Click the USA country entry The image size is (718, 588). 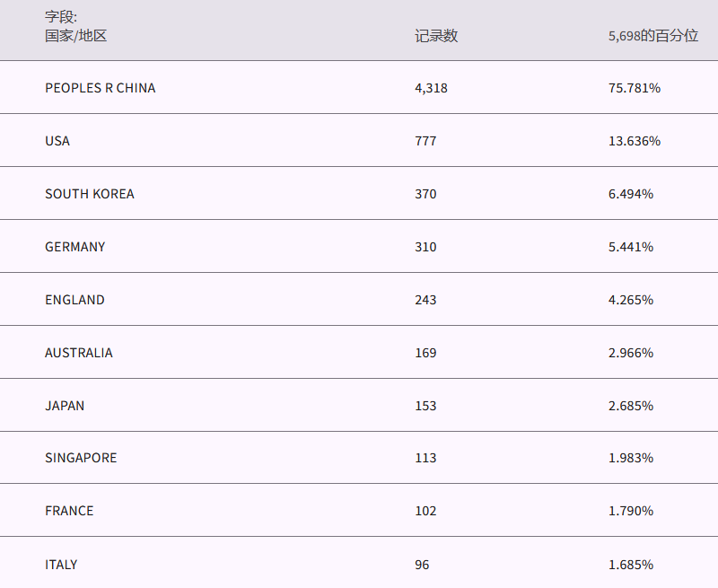tap(57, 141)
